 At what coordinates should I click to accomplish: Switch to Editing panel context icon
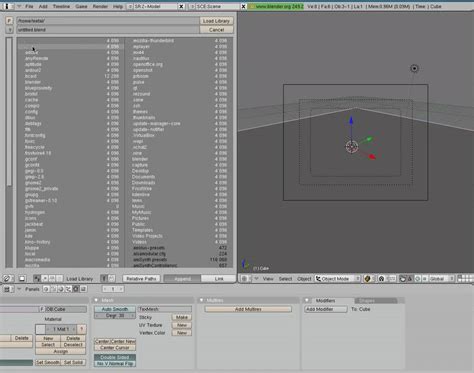[76, 289]
